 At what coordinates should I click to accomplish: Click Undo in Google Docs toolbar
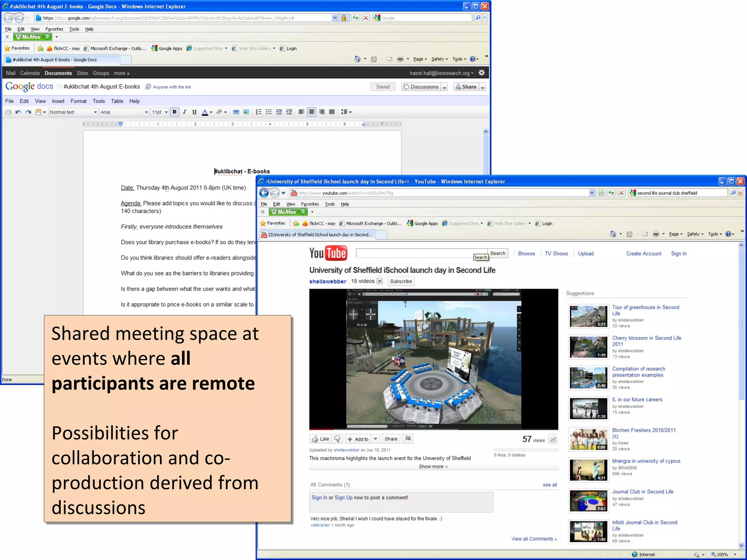(x=18, y=112)
